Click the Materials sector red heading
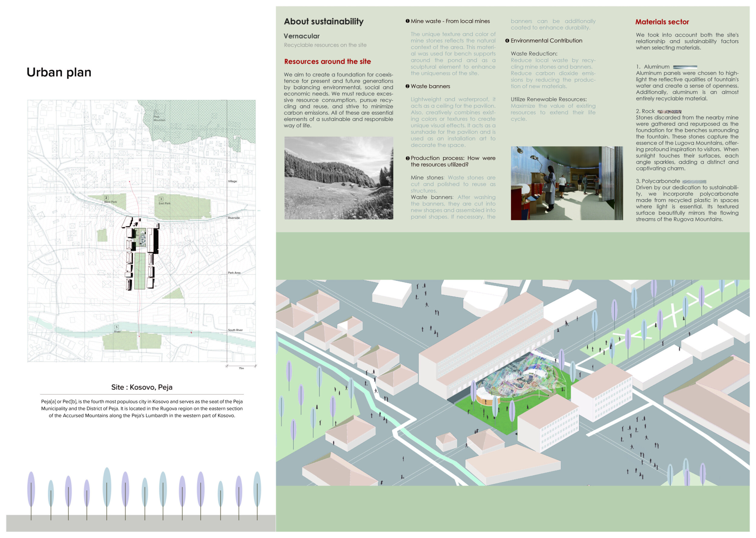This screenshot has width=756, height=538. coord(662,22)
